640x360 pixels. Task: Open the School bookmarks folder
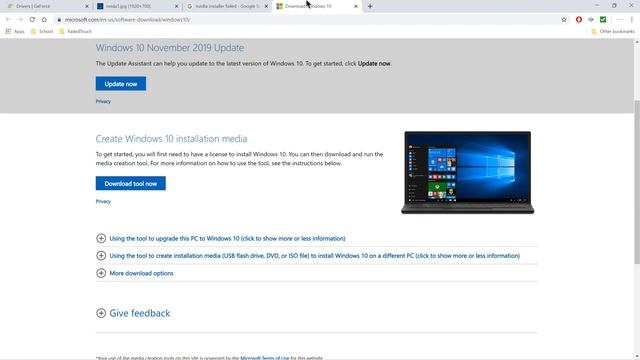[x=42, y=31]
